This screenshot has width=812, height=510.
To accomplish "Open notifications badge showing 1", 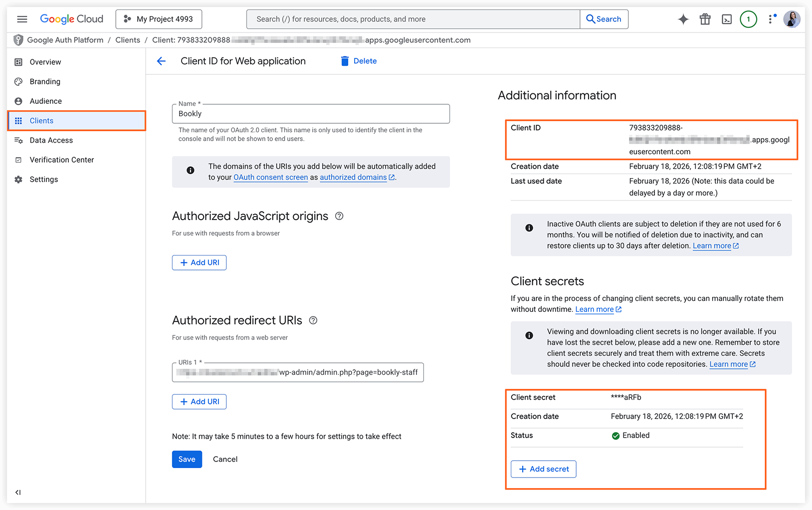I will coord(748,19).
